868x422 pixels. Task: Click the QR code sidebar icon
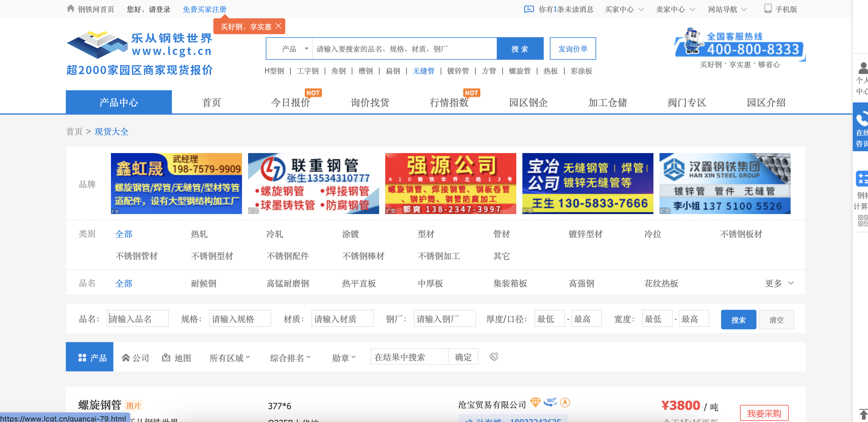pos(863,220)
